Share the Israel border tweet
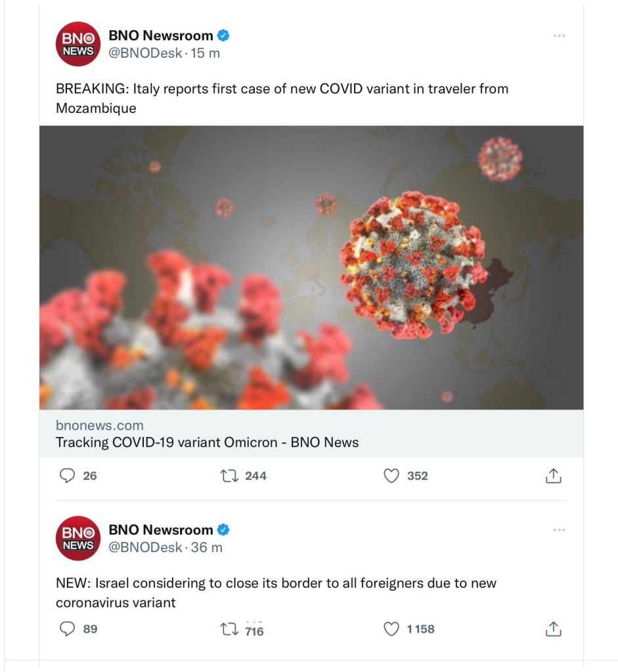The height and width of the screenshot is (672, 618). pyautogui.click(x=554, y=629)
